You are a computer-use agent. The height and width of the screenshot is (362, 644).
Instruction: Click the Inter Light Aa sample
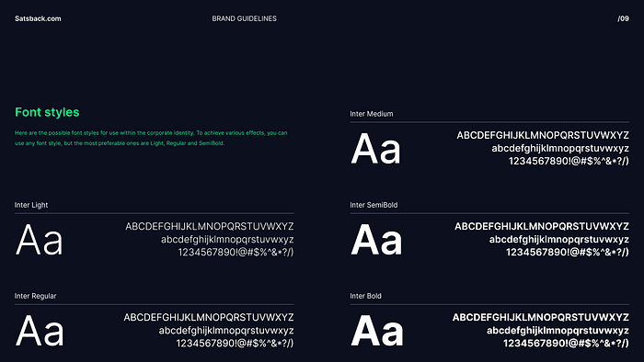pyautogui.click(x=39, y=240)
